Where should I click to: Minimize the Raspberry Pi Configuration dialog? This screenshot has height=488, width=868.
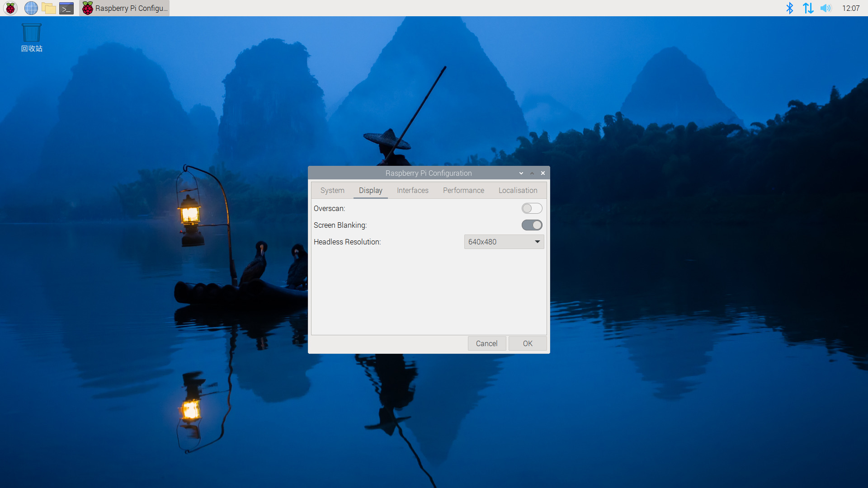pos(521,173)
